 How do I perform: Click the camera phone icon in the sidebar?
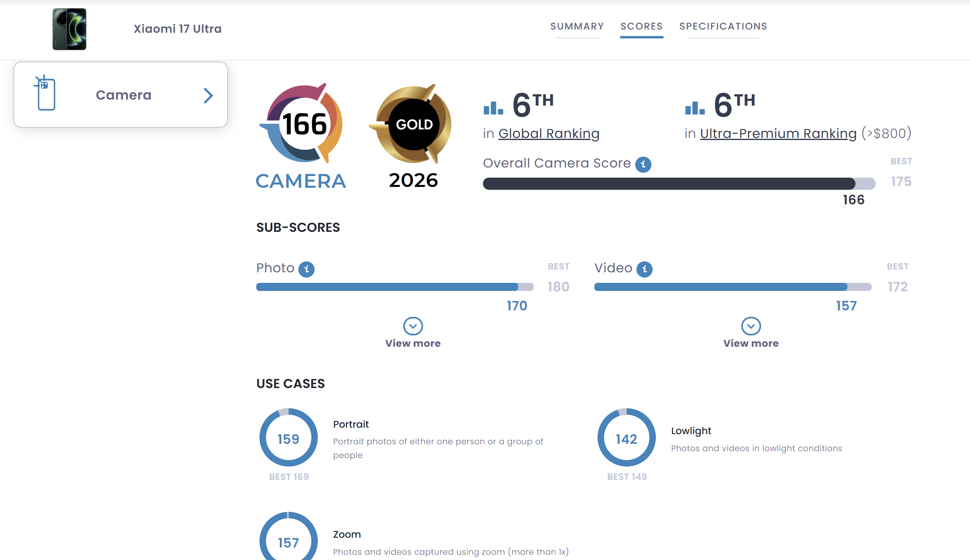[45, 93]
